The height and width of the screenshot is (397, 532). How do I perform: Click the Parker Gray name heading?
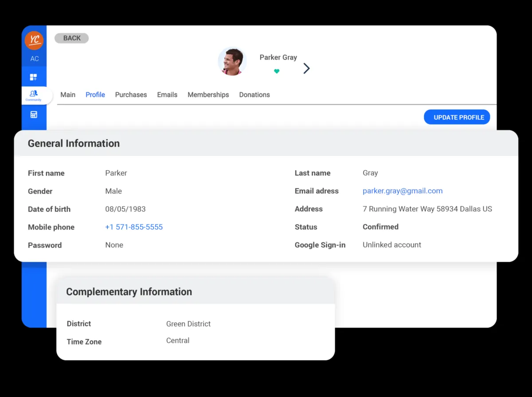point(278,57)
